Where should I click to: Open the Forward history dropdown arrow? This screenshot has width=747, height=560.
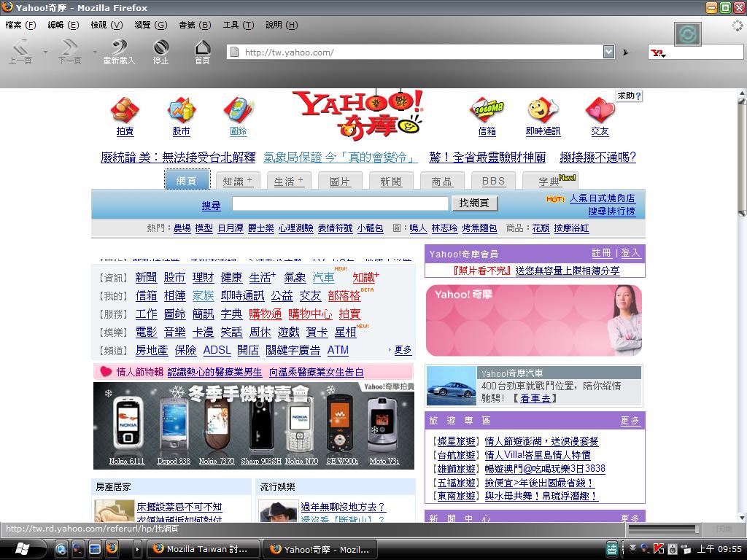pyautogui.click(x=95, y=52)
